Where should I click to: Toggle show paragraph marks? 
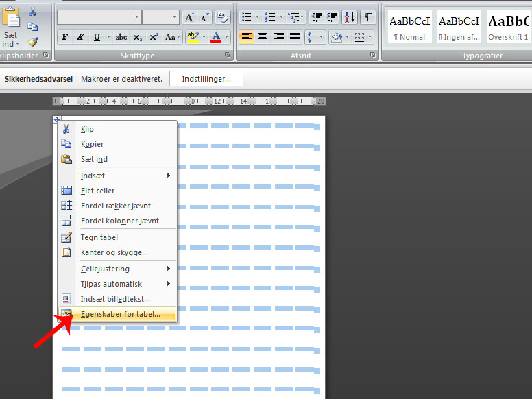point(367,17)
